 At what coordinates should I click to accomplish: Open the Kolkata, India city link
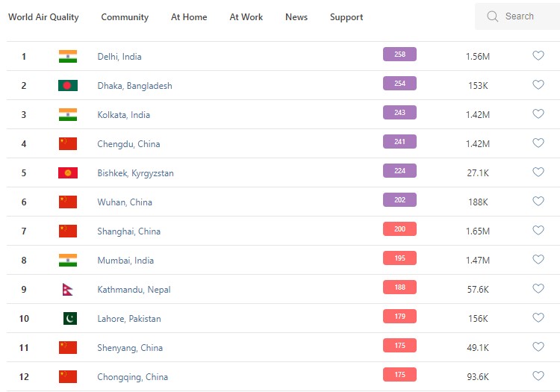coord(123,115)
